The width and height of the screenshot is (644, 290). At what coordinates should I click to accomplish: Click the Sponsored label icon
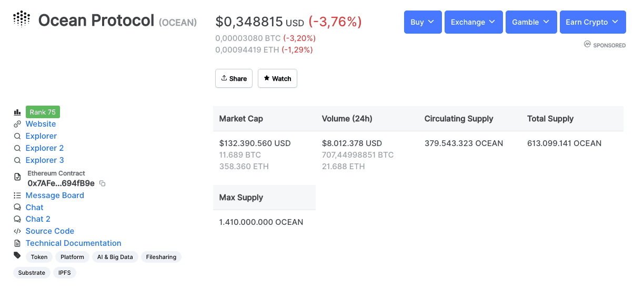click(x=588, y=45)
